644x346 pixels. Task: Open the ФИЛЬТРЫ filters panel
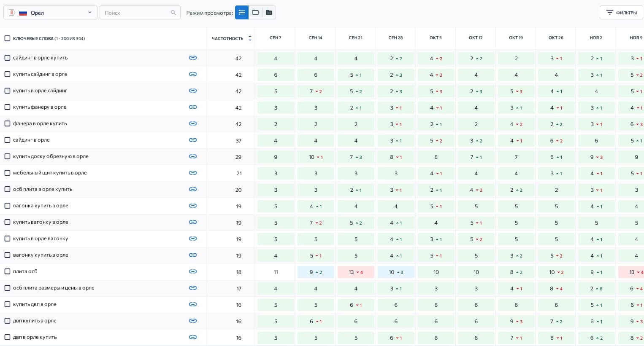pos(621,13)
